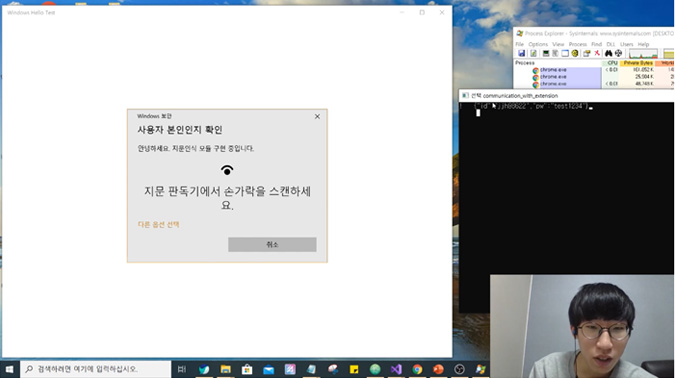Screen dimensions: 675x378
Task: Open Visual Studio from taskbar
Action: (x=396, y=369)
